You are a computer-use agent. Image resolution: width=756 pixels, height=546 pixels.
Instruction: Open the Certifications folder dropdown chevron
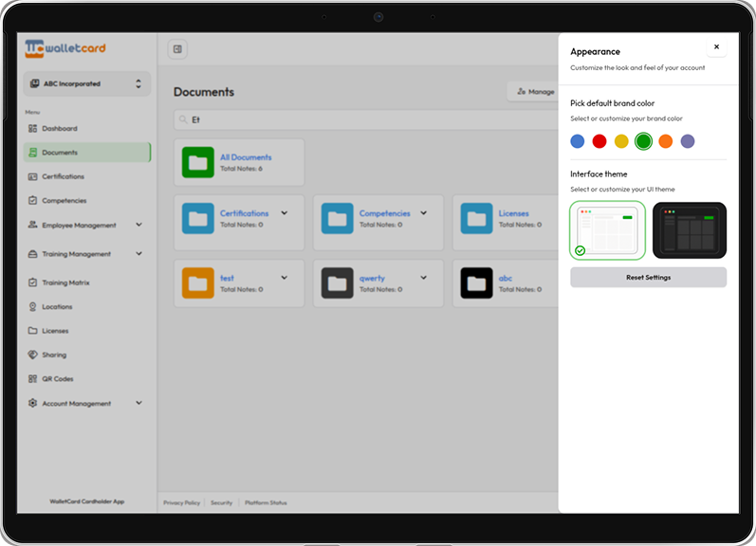pyautogui.click(x=285, y=213)
